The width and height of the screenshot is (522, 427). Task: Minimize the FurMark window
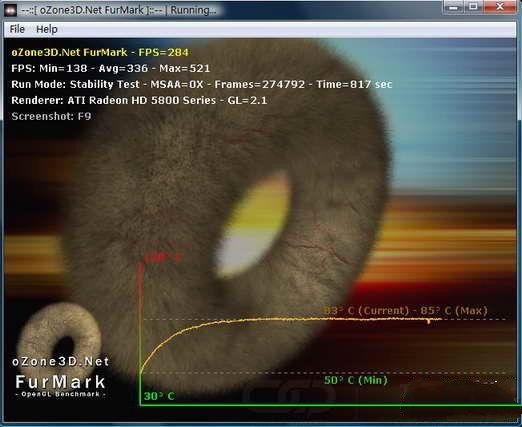pos(454,7)
